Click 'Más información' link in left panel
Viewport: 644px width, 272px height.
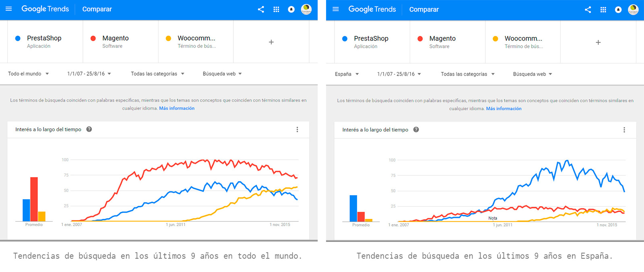(177, 108)
